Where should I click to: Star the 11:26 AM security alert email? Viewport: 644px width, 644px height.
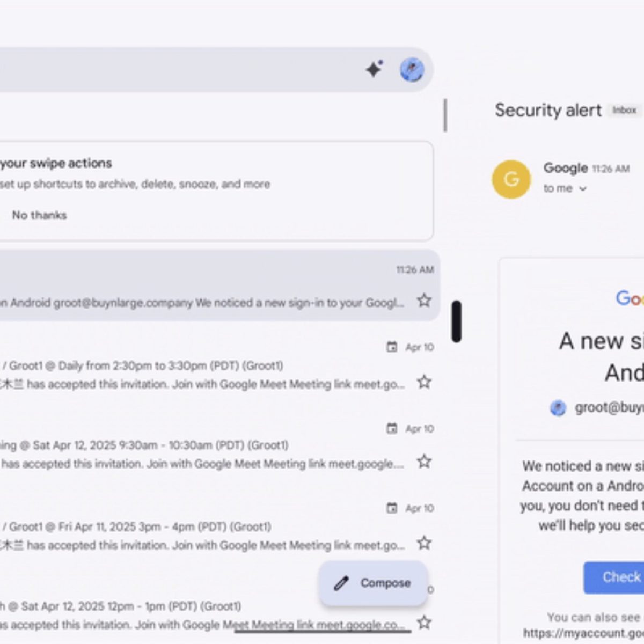tap(424, 301)
